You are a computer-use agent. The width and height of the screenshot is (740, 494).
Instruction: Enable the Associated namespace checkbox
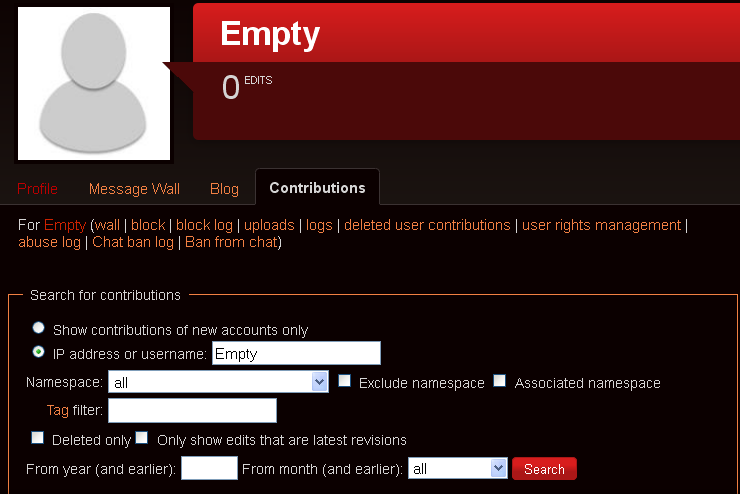500,381
